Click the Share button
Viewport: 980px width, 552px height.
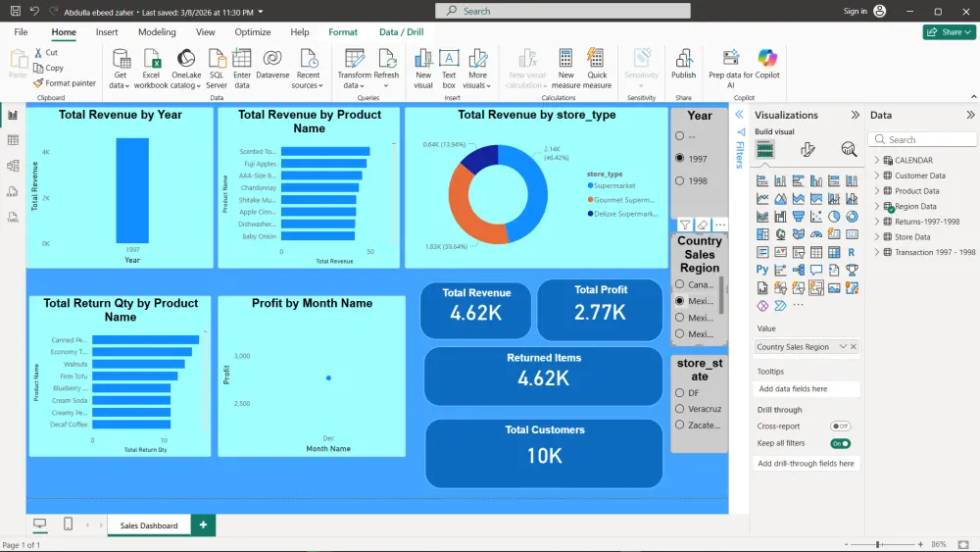pos(949,32)
